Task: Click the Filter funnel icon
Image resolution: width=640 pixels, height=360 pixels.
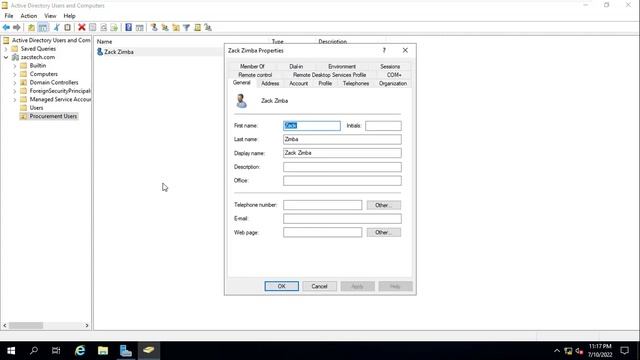Action: click(187, 27)
